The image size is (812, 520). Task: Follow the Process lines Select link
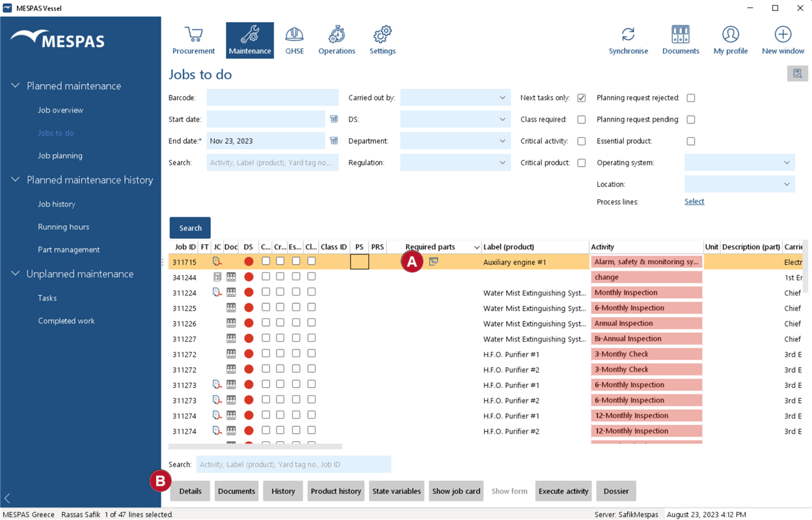[694, 201]
